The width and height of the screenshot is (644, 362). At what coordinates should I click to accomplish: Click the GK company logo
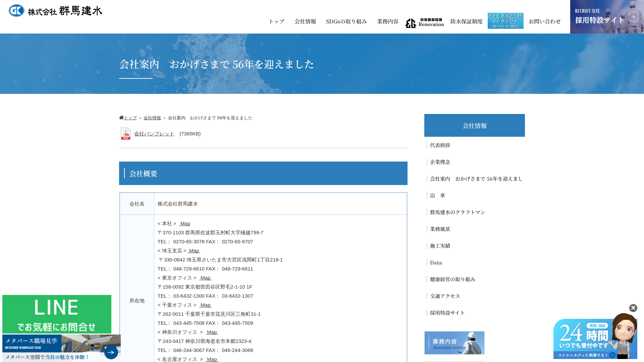pyautogui.click(x=55, y=10)
